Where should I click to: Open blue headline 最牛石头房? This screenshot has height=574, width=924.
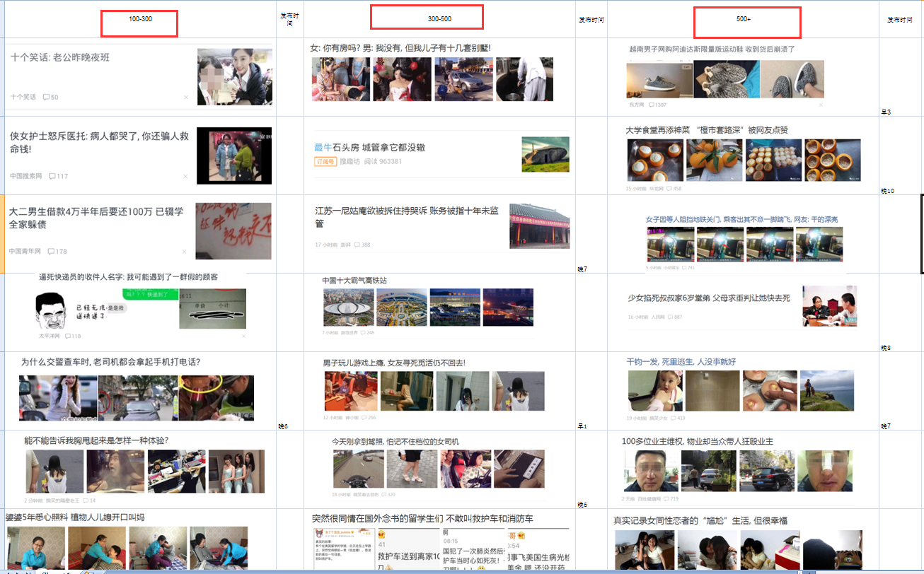tap(369, 148)
